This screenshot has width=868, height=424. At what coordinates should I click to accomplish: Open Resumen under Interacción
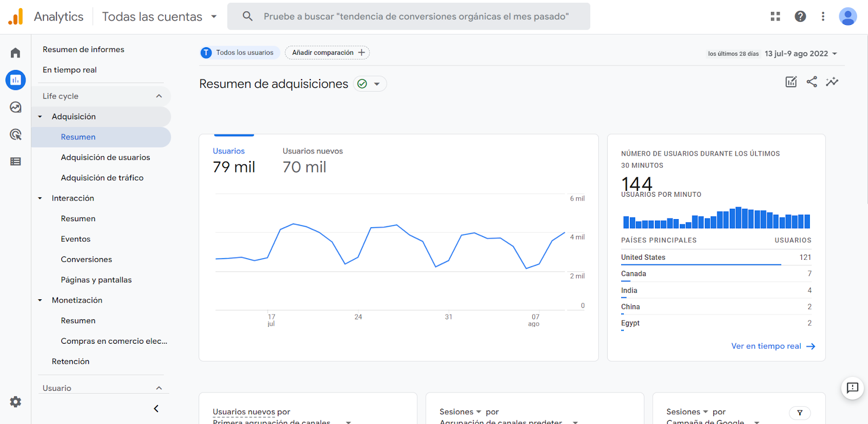click(78, 219)
